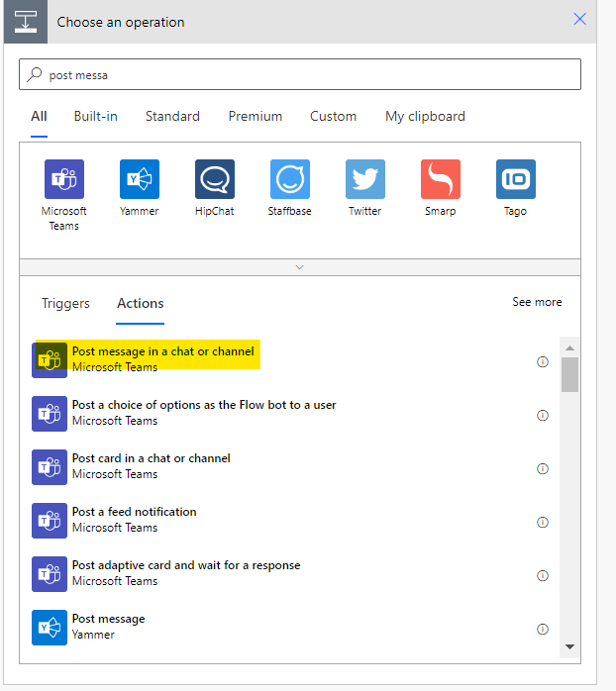Click the See more link
616x691 pixels.
tap(537, 302)
